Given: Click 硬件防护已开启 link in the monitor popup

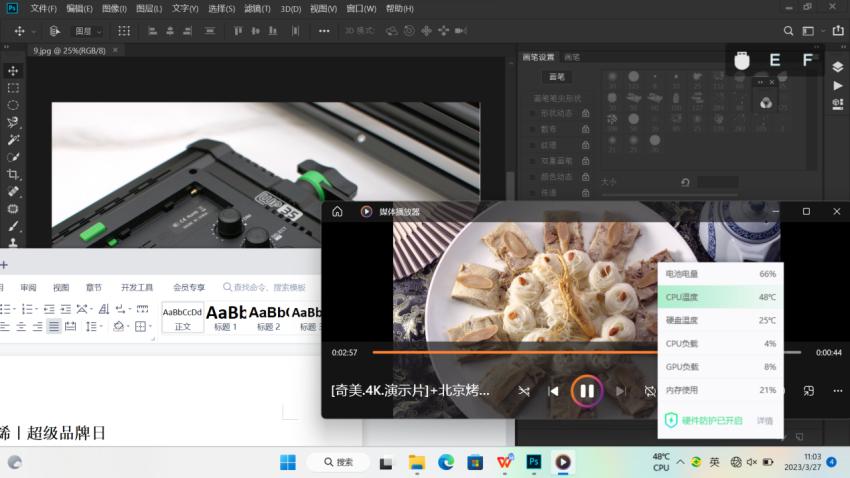Looking at the screenshot, I should [712, 421].
